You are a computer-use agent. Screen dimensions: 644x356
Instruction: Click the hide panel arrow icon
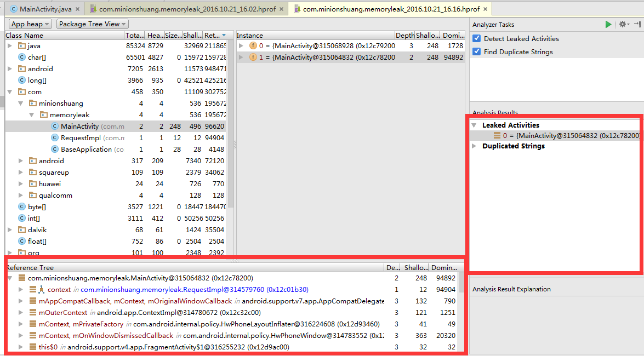pos(637,24)
